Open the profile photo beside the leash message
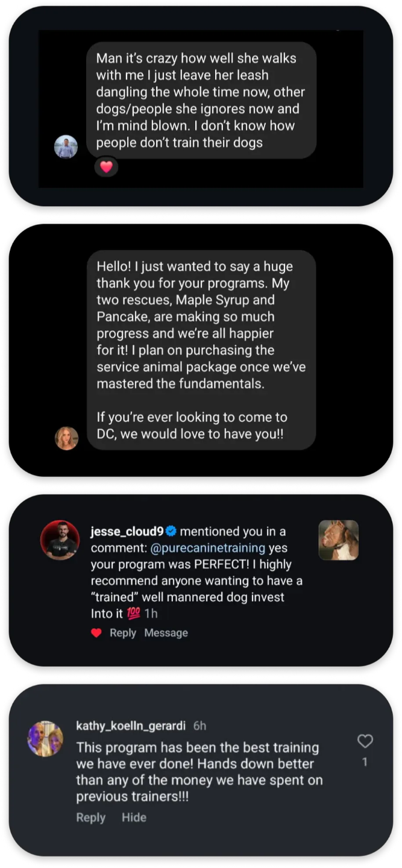402x868 pixels. click(x=66, y=146)
